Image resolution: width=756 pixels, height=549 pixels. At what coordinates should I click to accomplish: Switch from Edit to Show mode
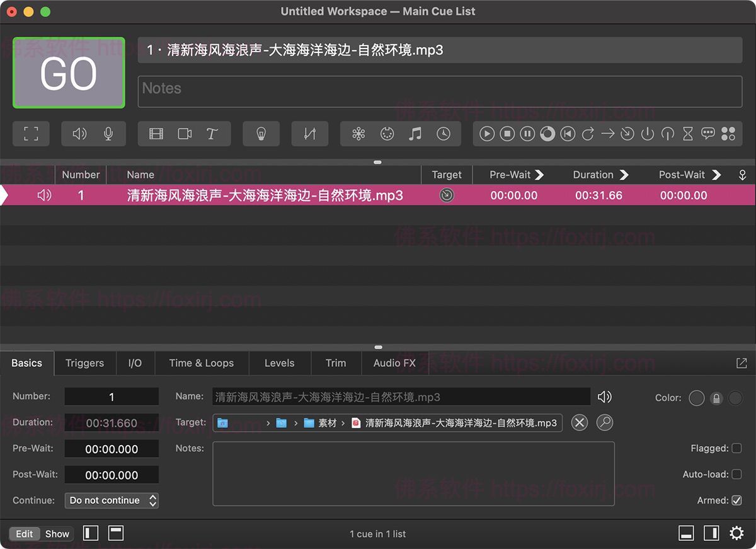pyautogui.click(x=57, y=533)
